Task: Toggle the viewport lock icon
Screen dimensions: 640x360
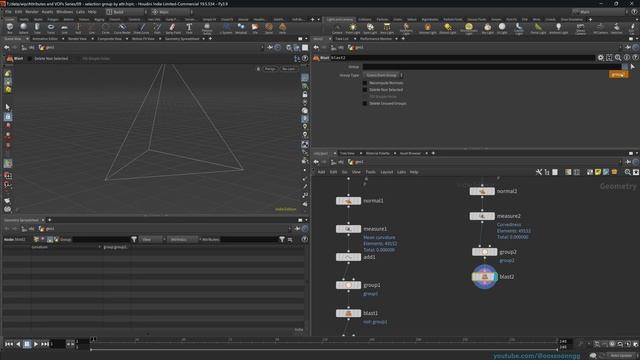Action: click(x=305, y=94)
